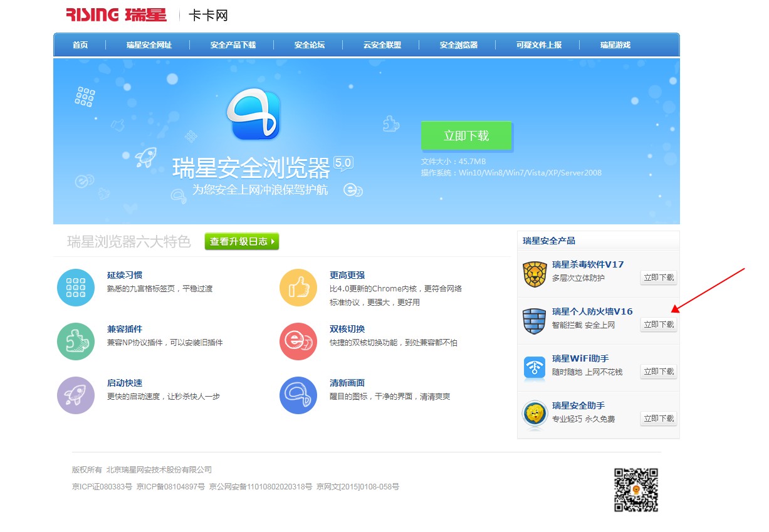The height and width of the screenshot is (532, 769).
Task: Open 瑞星游戏 in the nav bar
Action: pyautogui.click(x=615, y=45)
